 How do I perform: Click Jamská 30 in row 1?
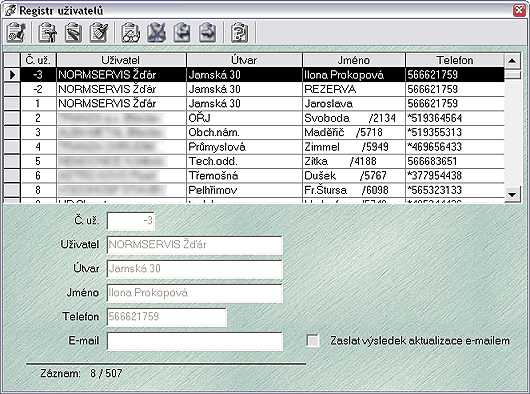(x=244, y=103)
